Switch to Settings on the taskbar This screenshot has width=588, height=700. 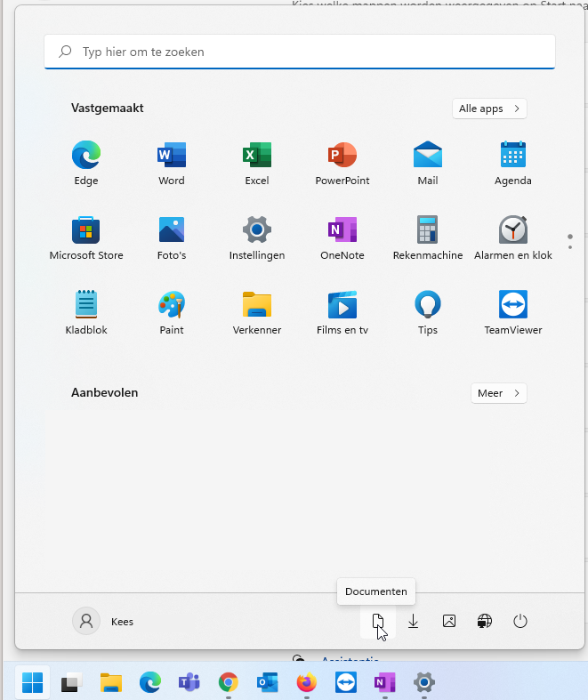pos(424,682)
